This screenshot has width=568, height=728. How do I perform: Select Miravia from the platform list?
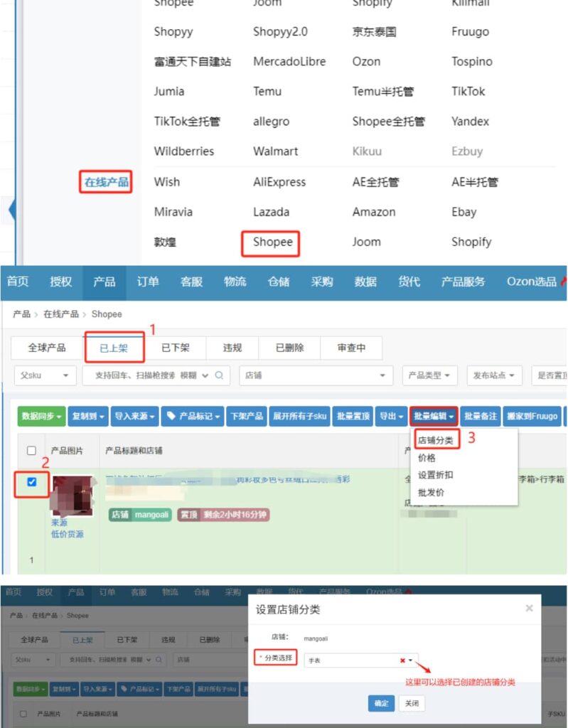(x=173, y=212)
